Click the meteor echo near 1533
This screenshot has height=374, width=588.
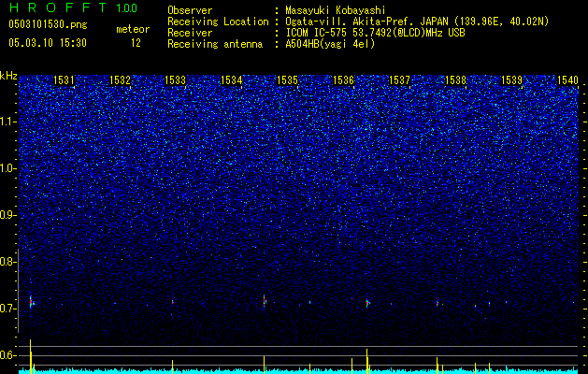pyautogui.click(x=173, y=301)
